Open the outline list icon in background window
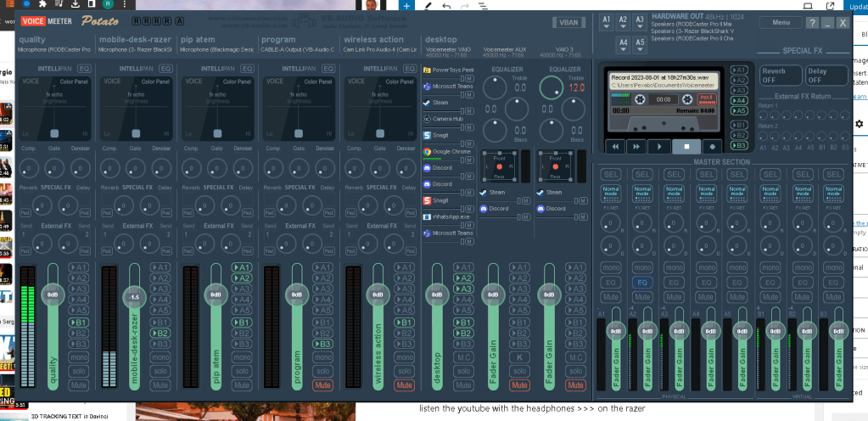Image resolution: width=868 pixels, height=421 pixels. [x=483, y=6]
